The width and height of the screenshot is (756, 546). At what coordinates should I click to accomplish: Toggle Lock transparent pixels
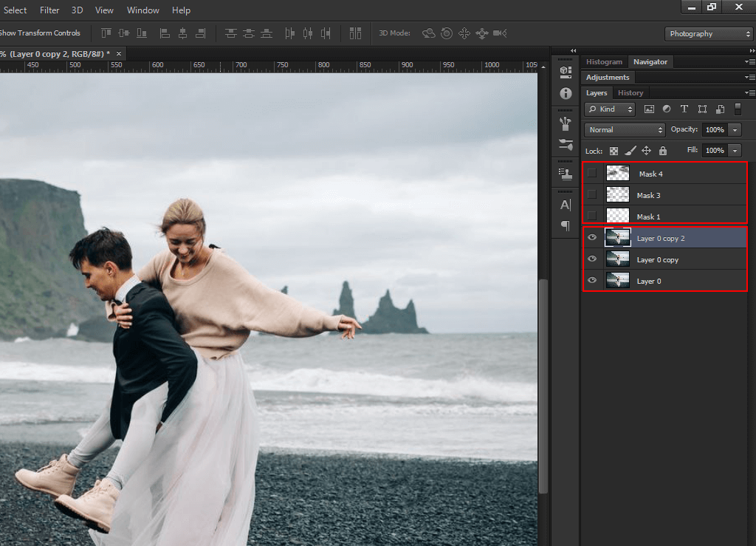point(614,151)
